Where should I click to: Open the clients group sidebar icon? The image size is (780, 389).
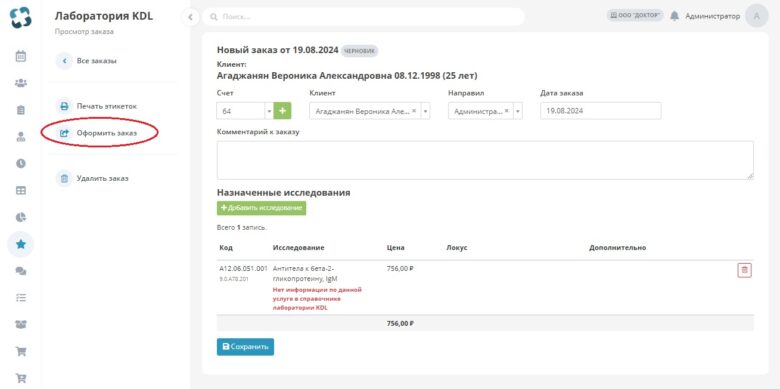coord(20,83)
